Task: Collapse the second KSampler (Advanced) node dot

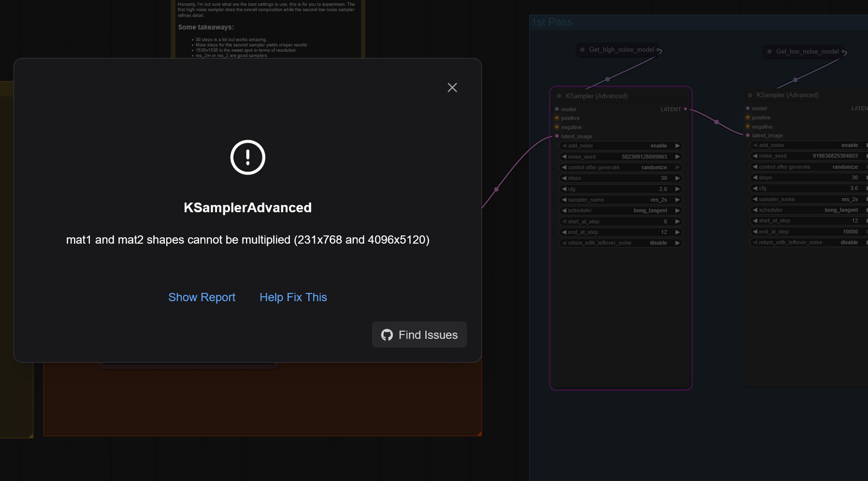Action: [750, 95]
